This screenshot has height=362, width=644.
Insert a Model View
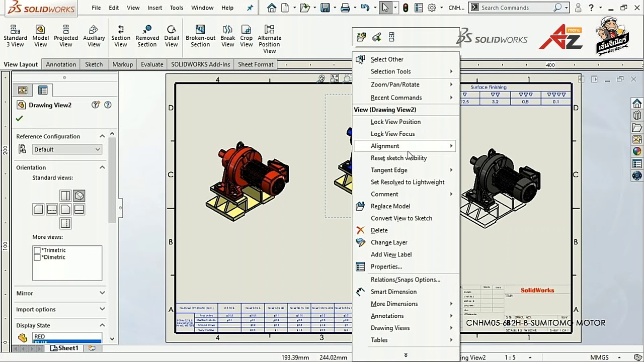[40, 37]
